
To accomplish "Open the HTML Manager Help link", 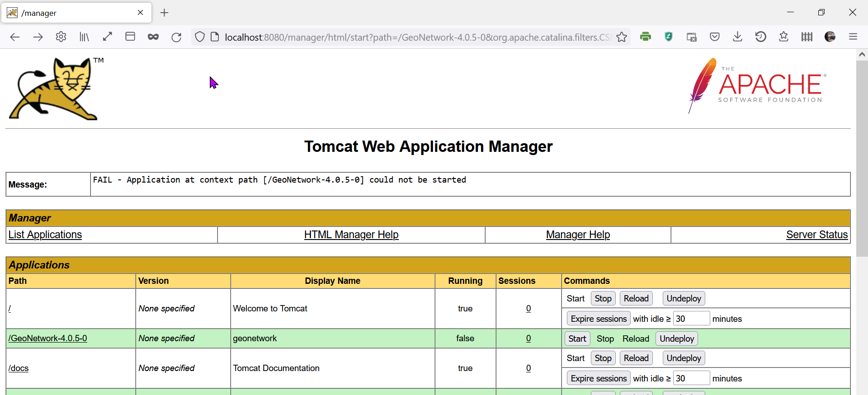I will coord(351,235).
